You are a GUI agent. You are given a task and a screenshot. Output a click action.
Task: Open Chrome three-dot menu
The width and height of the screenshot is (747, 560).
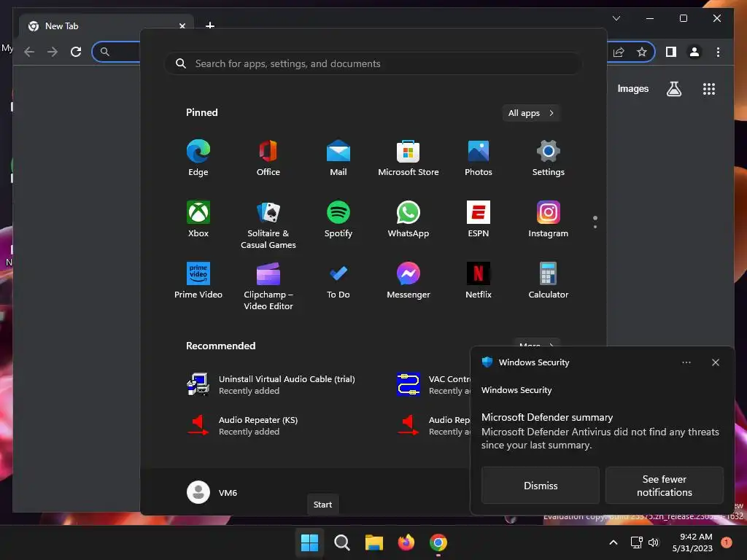pyautogui.click(x=718, y=52)
